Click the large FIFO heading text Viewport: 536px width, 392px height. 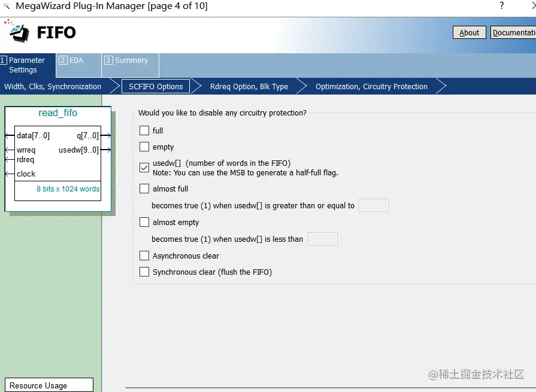56,32
